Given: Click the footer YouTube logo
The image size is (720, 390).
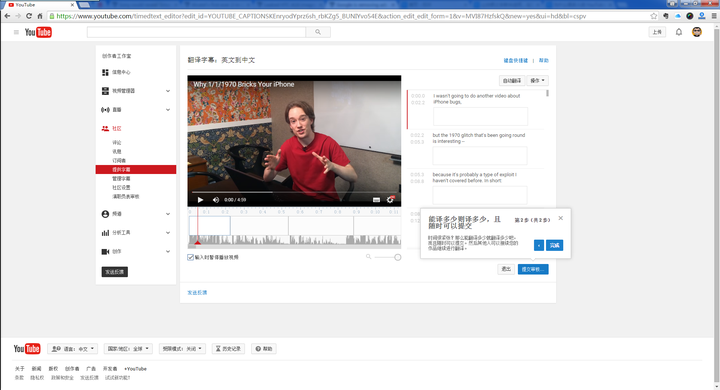Looking at the screenshot, I should [x=27, y=349].
